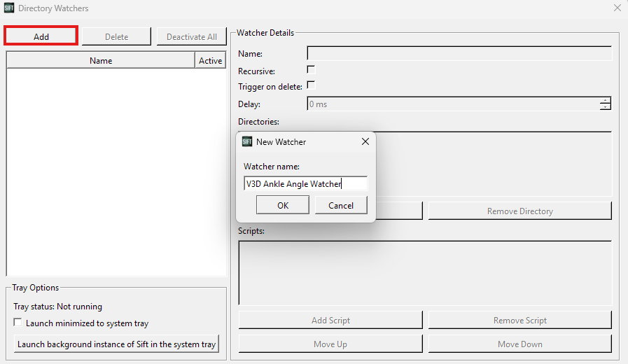
Task: Click the Sift icon in Directory Watchers title bar
Action: coord(9,8)
